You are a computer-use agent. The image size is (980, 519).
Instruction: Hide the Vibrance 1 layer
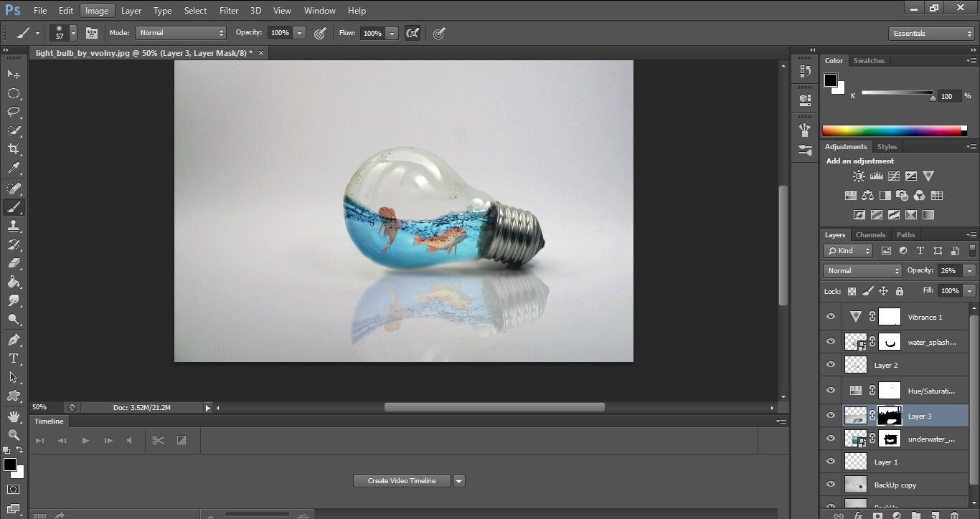tap(831, 317)
